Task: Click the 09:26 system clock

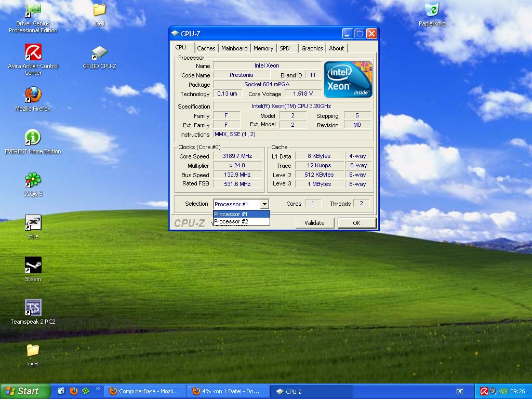Action: (517, 391)
